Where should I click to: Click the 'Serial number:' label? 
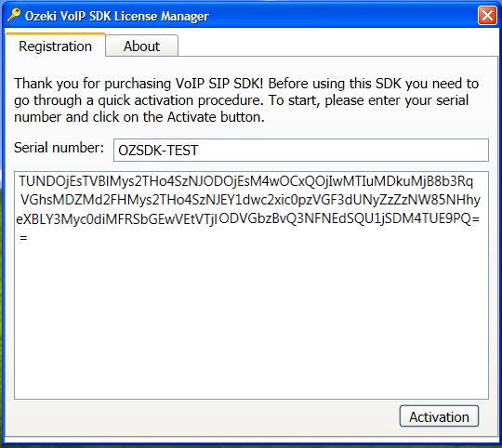[59, 148]
